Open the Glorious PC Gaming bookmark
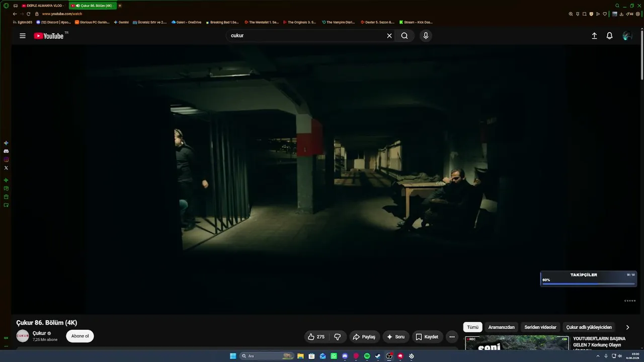This screenshot has width=644, height=362. pos(92,22)
